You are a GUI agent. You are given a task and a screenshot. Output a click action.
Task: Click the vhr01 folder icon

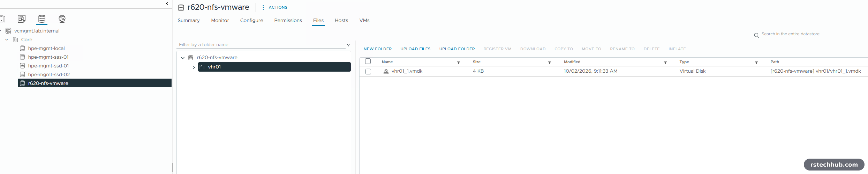(202, 67)
